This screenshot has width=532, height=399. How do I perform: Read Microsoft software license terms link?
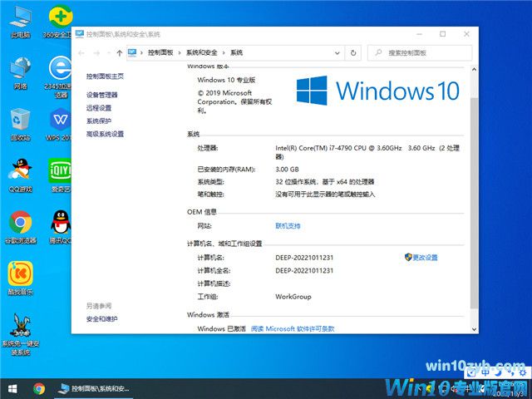[x=293, y=329]
